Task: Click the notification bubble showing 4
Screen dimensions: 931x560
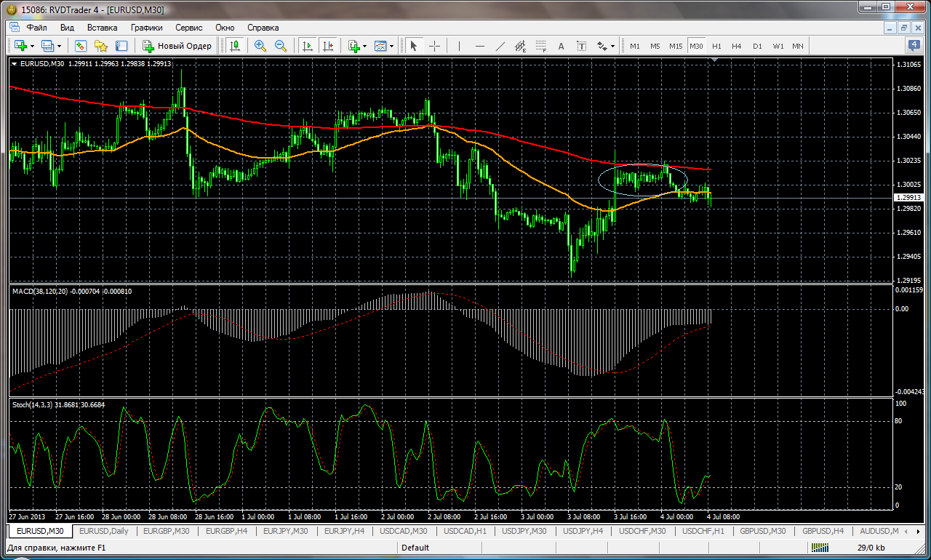Action: pyautogui.click(x=914, y=45)
